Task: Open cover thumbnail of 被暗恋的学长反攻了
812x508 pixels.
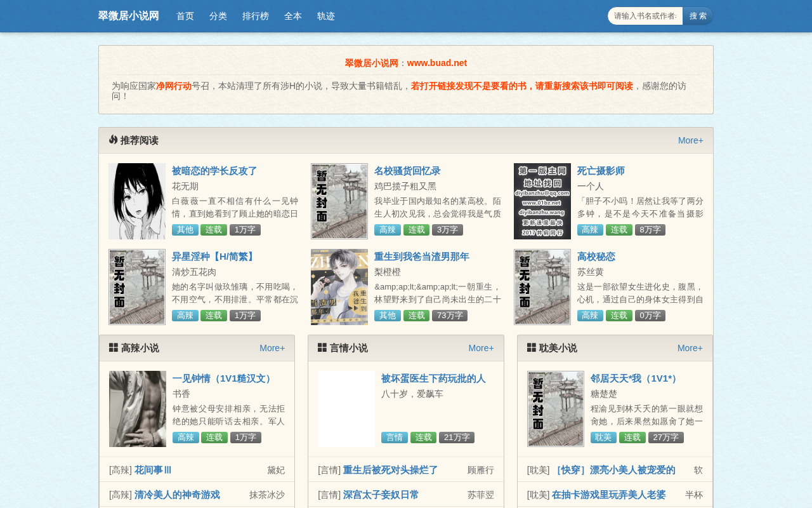Action: [x=137, y=201]
